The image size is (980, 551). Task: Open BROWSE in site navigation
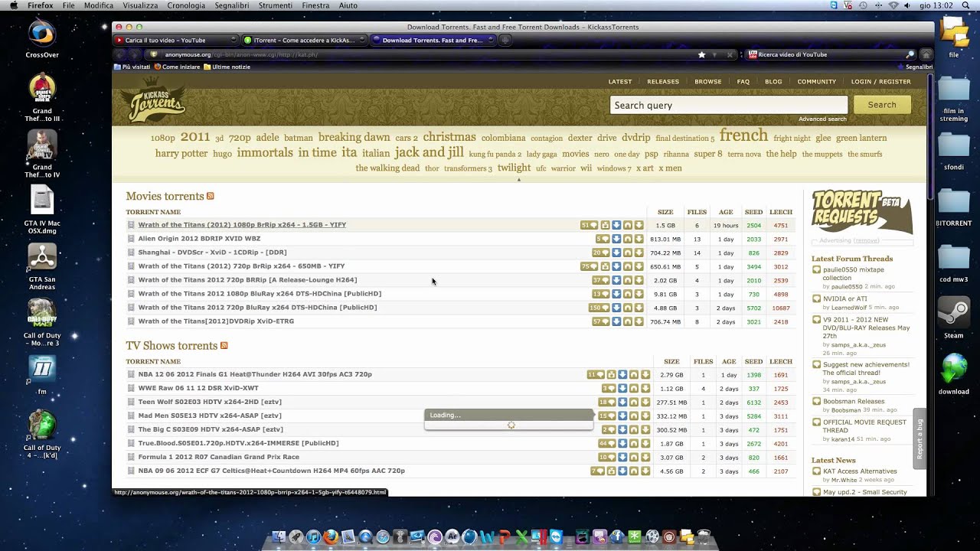pyautogui.click(x=708, y=82)
